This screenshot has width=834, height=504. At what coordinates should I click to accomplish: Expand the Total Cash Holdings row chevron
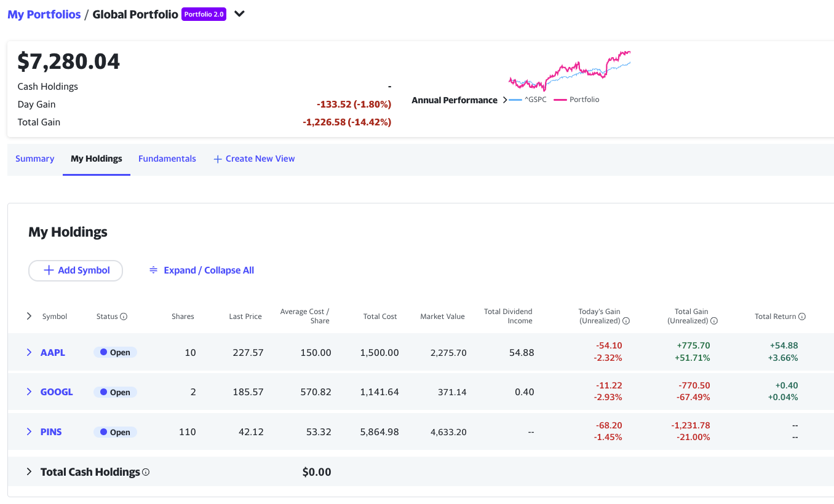point(29,471)
